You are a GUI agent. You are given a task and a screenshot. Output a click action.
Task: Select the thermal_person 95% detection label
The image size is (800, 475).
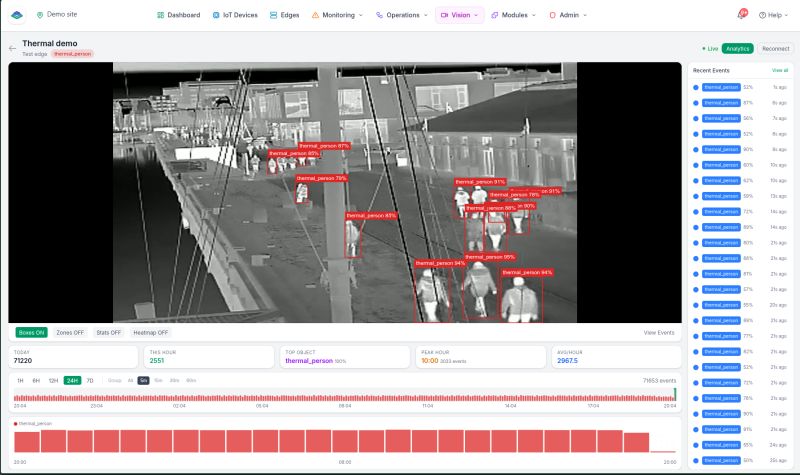pos(490,257)
